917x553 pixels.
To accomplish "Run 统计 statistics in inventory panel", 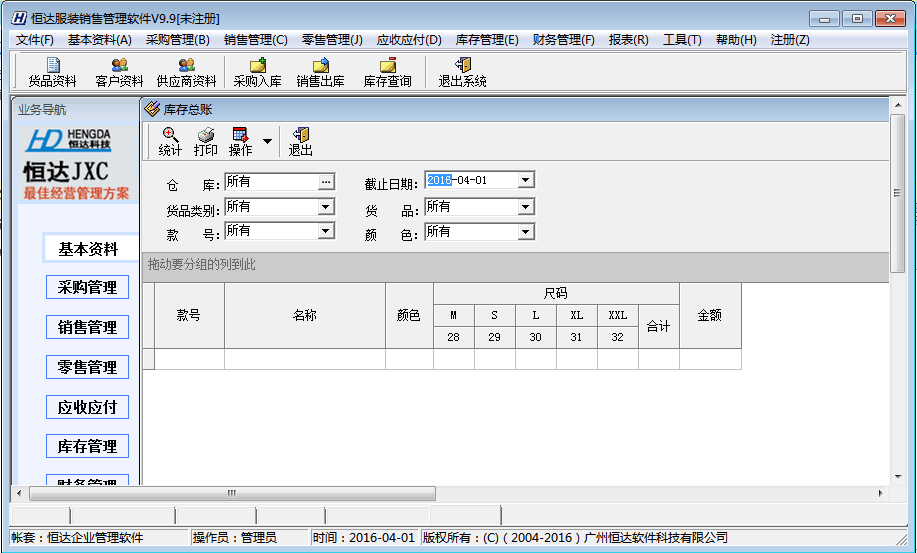I will click(x=170, y=141).
